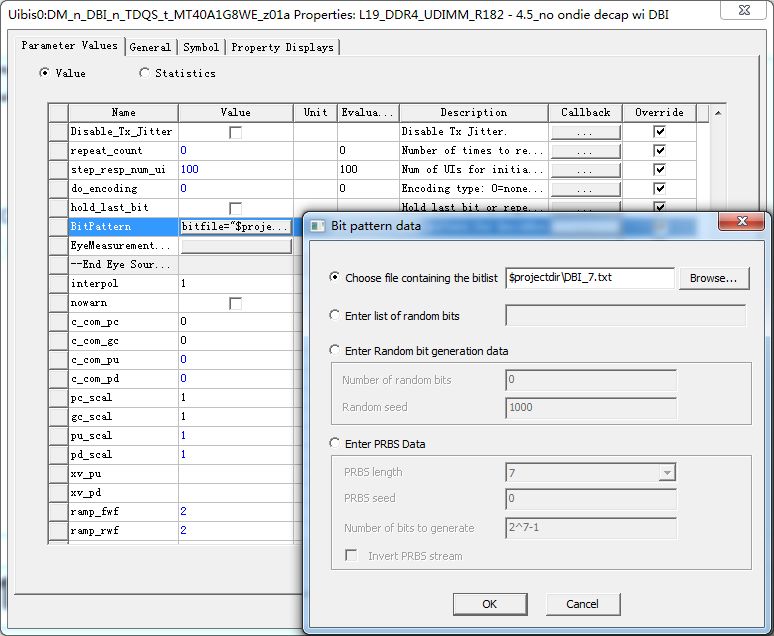Uncheck Override for step_resp_num_ui
The width and height of the screenshot is (774, 636).
tap(659, 169)
